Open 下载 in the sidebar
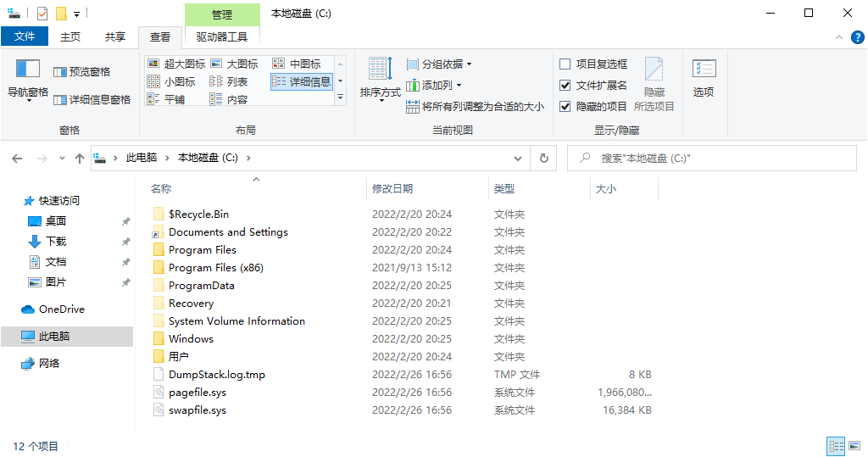Image resolution: width=868 pixels, height=457 pixels. [47, 242]
